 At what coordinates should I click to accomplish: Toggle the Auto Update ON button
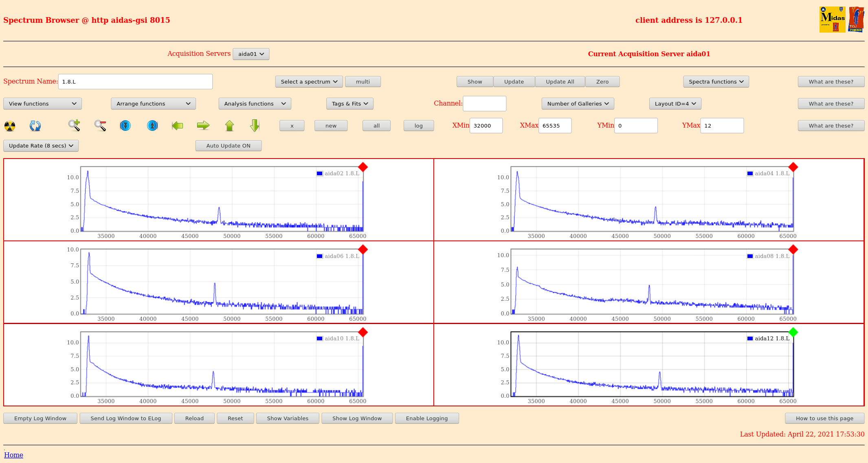(x=228, y=146)
